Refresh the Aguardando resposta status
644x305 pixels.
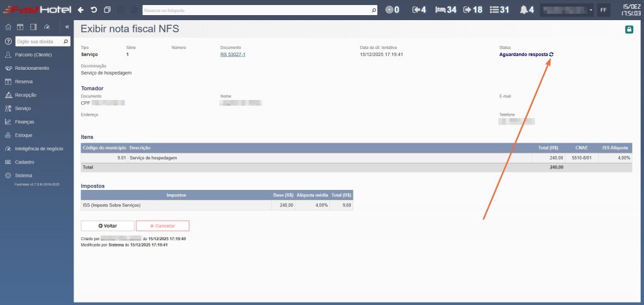pos(552,55)
